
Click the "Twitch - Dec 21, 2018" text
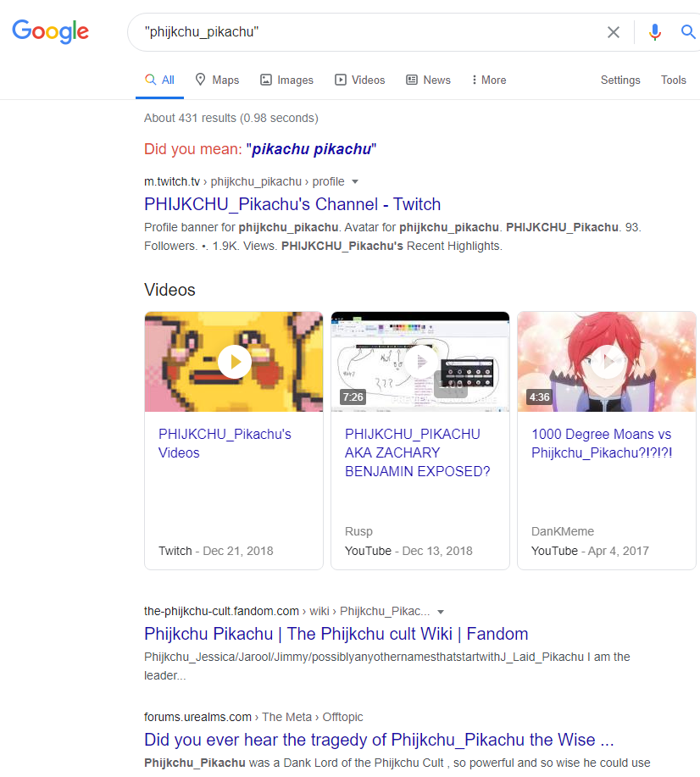point(215,551)
